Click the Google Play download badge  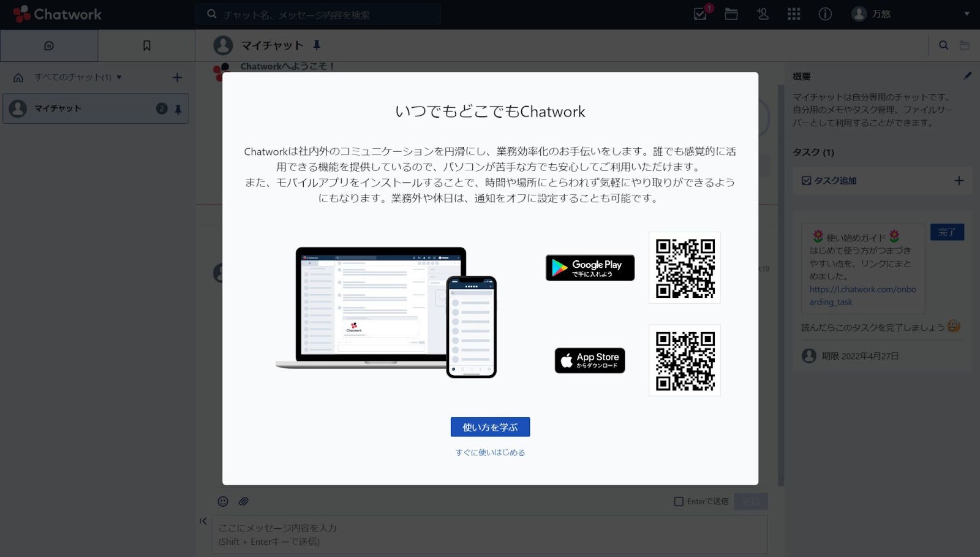click(x=590, y=268)
